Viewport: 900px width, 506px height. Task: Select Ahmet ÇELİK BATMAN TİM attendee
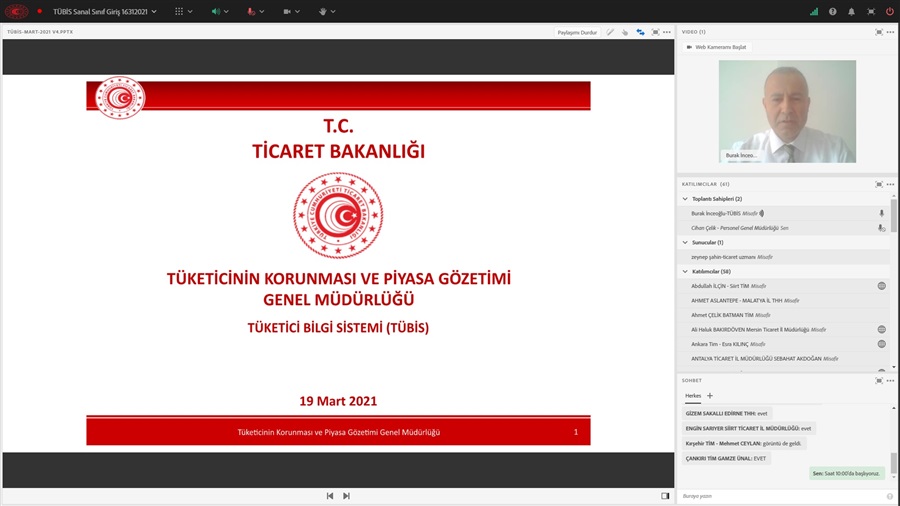784,315
